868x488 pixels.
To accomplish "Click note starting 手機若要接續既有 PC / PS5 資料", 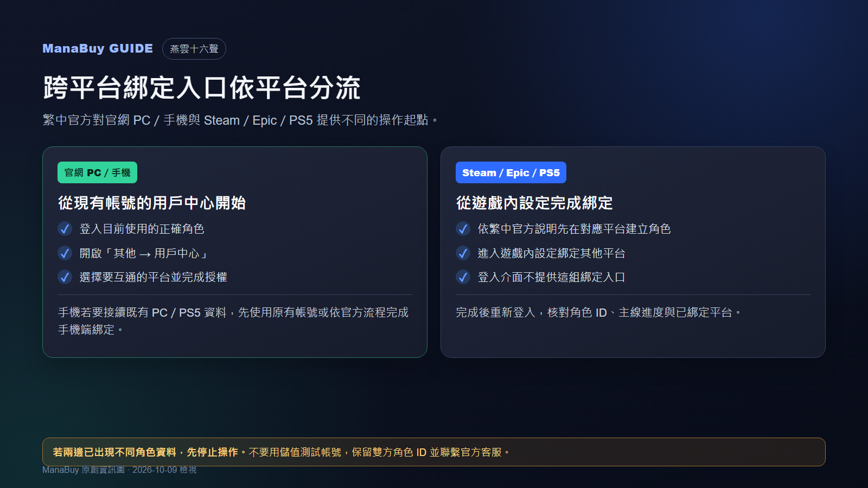I will pos(234,321).
